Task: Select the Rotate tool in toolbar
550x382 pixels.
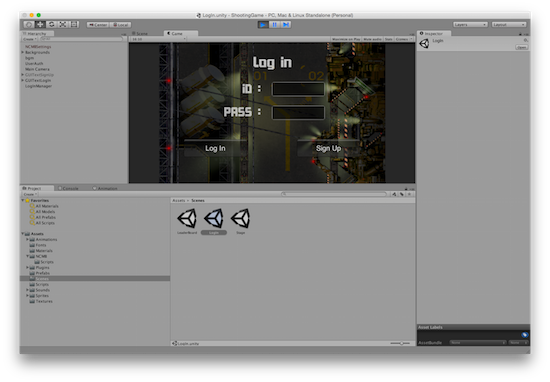Action: pos(52,25)
